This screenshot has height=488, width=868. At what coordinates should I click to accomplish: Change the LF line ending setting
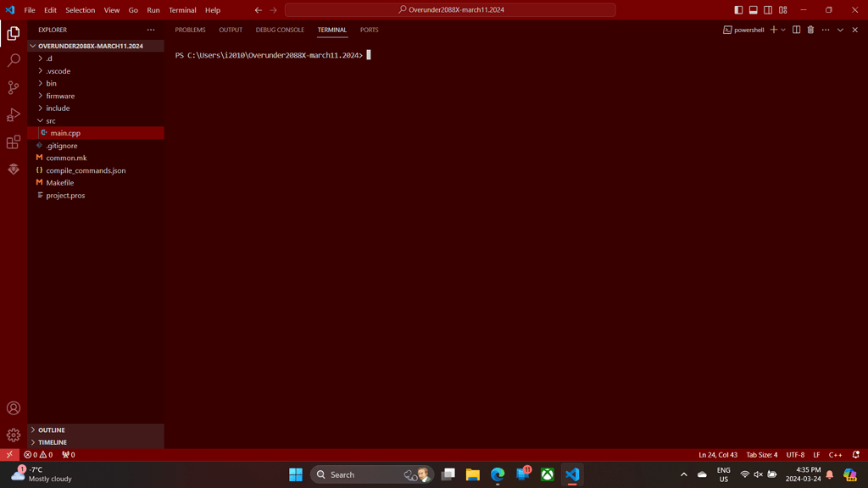click(x=815, y=454)
